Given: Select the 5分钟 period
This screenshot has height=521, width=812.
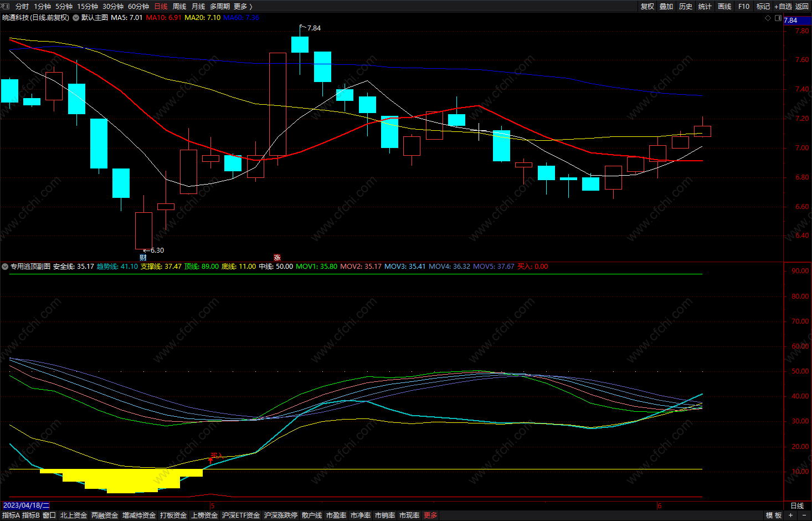Looking at the screenshot, I should tap(64, 7).
